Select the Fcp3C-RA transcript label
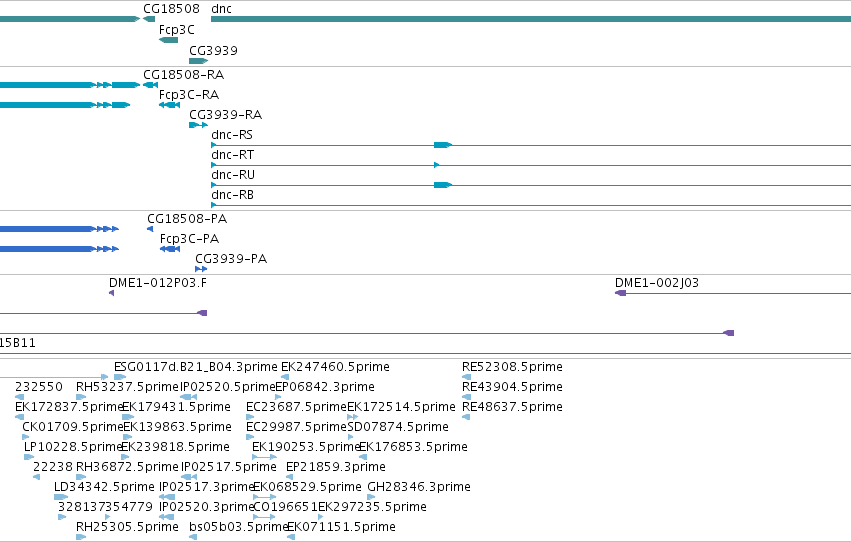This screenshot has width=851, height=542. click(x=189, y=94)
